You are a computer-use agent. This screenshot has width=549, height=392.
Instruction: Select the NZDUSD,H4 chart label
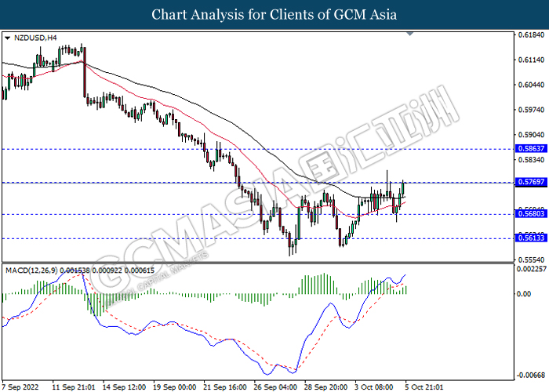point(35,38)
